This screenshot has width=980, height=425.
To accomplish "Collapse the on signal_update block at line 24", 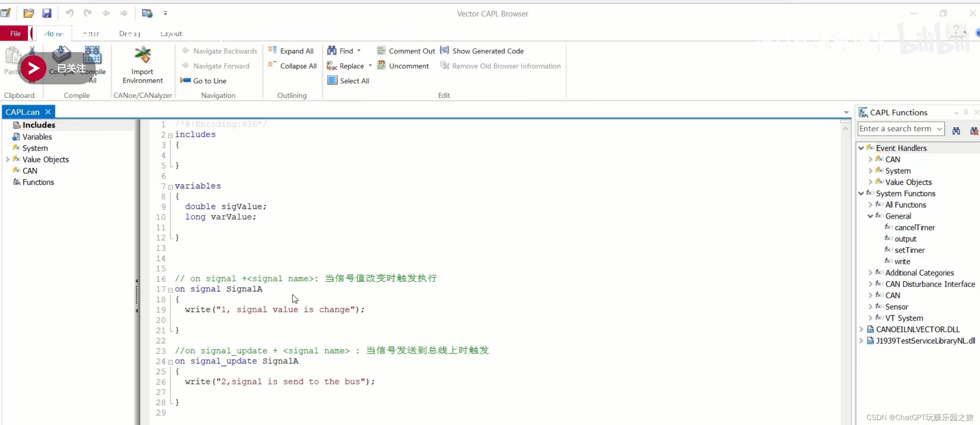I will pyautogui.click(x=170, y=362).
